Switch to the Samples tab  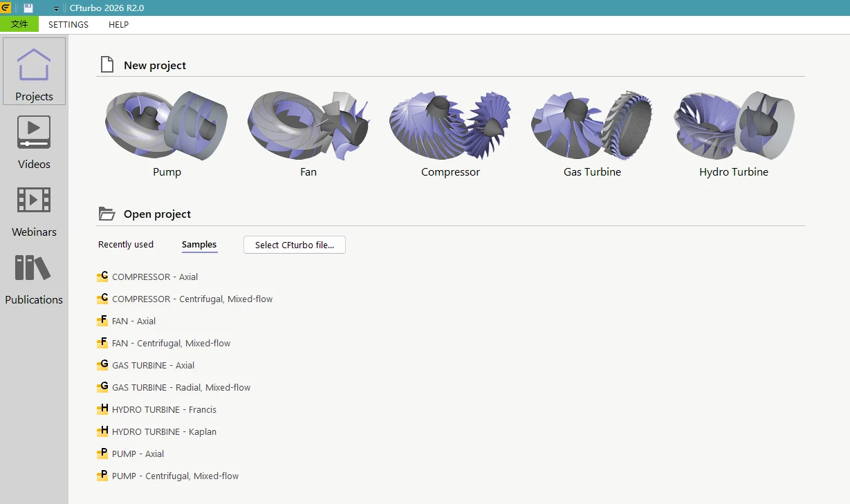point(199,245)
